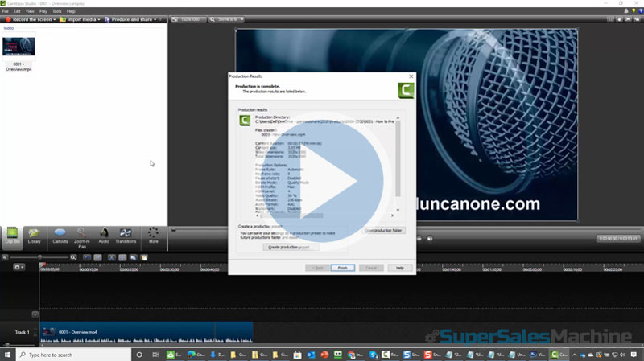This screenshot has height=361, width=644.
Task: Open the Transitions tool
Action: [x=126, y=235]
